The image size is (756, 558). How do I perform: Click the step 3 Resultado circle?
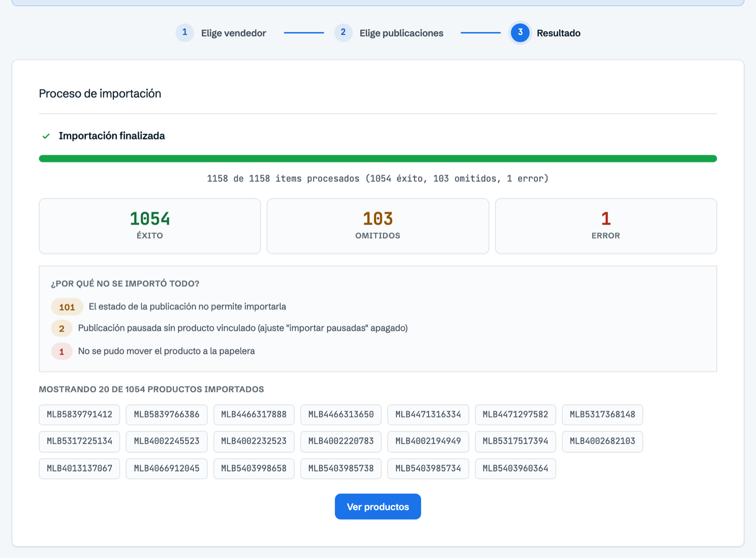pos(520,33)
